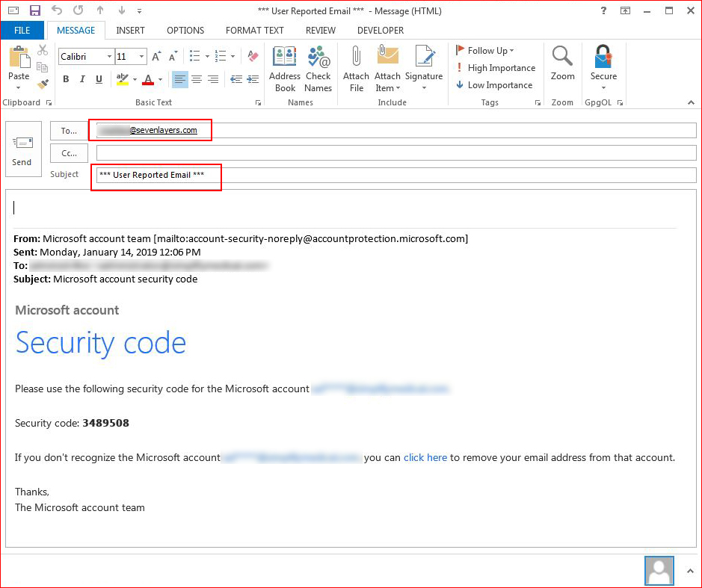The width and height of the screenshot is (702, 588).
Task: Align text right
Action: point(213,79)
